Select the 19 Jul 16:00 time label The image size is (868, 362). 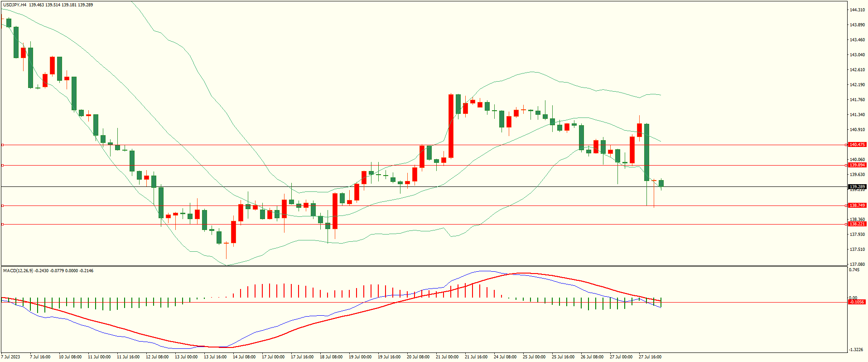click(x=389, y=357)
